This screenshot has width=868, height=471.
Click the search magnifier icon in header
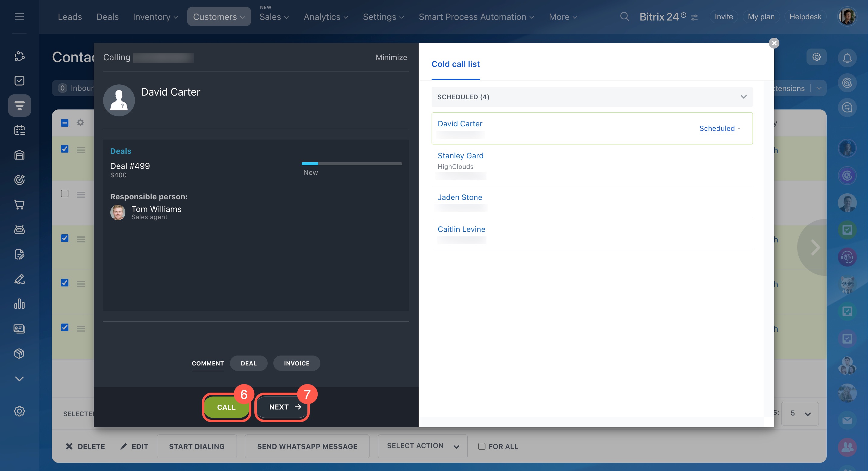tap(624, 17)
